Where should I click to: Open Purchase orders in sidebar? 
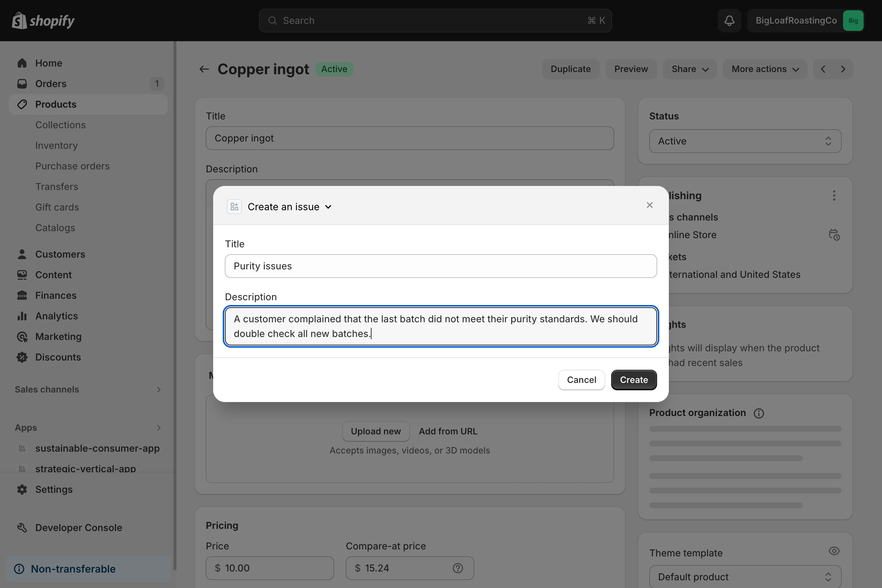coord(72,166)
